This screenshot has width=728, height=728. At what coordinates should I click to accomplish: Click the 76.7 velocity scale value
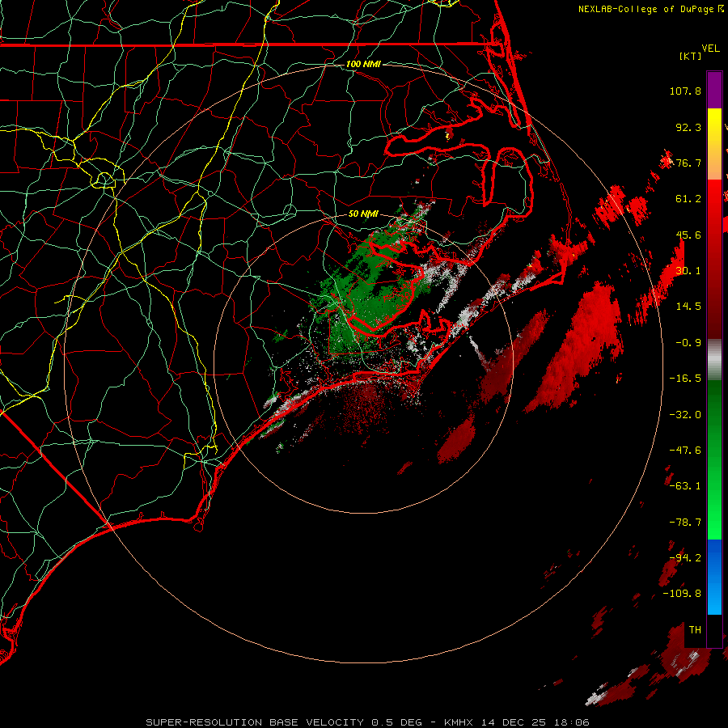coord(688,163)
